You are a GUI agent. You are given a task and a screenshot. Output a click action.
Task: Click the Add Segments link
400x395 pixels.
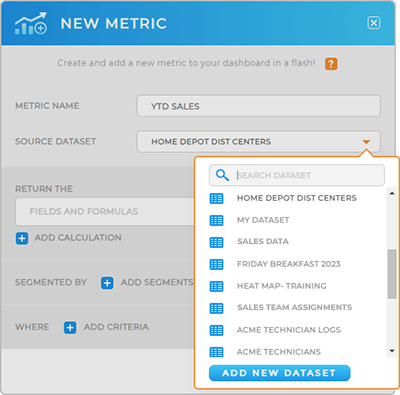click(157, 282)
